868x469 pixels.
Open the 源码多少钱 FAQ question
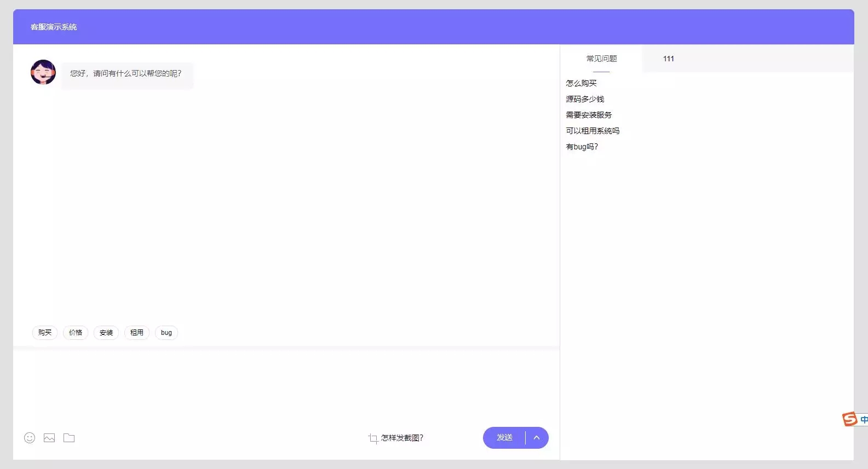tap(585, 99)
